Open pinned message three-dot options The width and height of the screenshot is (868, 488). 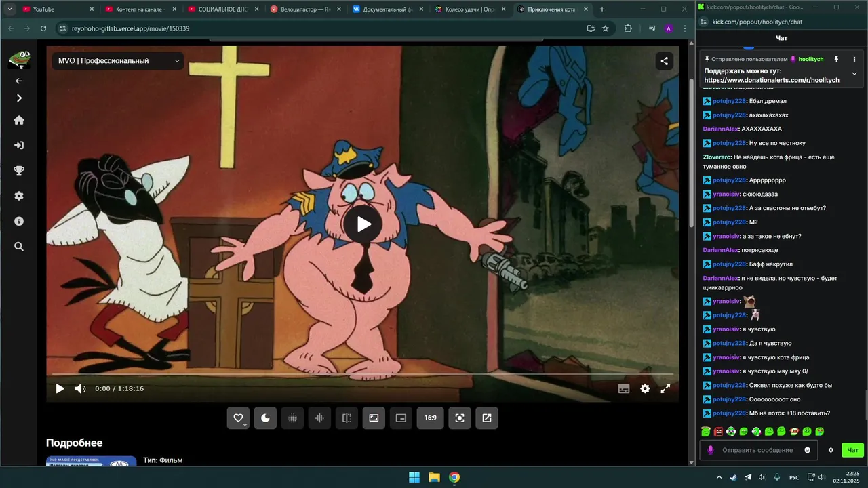[854, 59]
